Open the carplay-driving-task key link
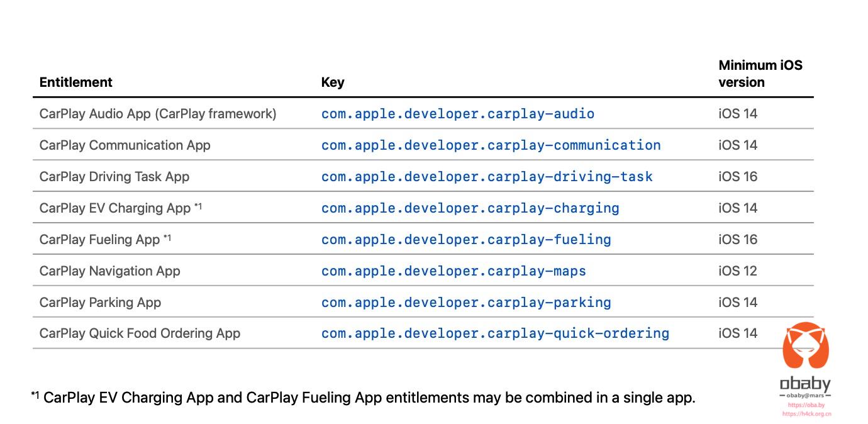868x424 pixels. point(487,177)
